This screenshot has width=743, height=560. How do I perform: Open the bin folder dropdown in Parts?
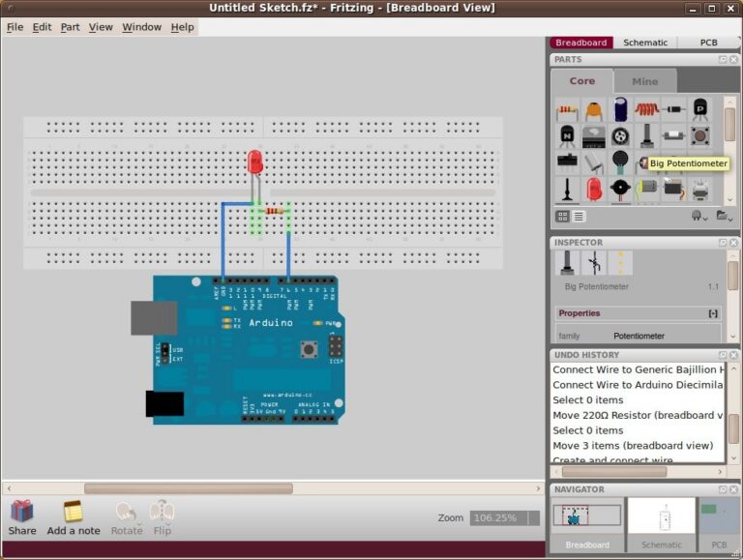[x=724, y=216]
